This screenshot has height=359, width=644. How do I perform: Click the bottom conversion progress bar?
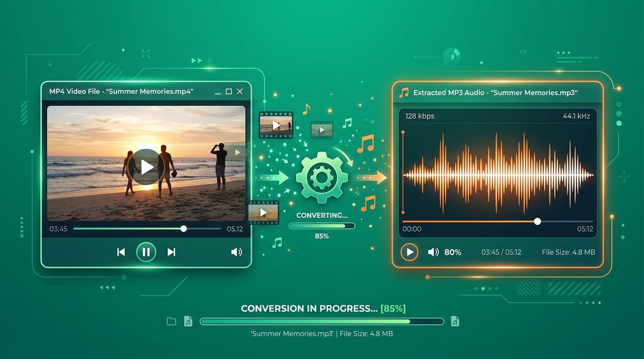pos(322,321)
